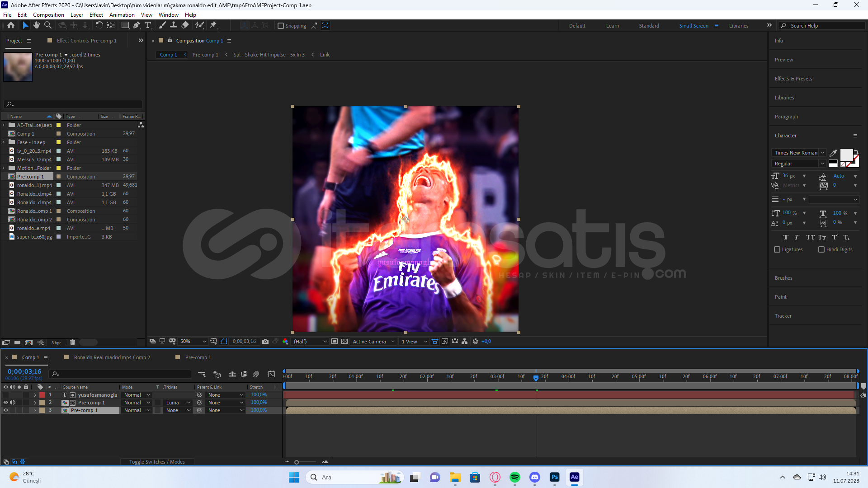The width and height of the screenshot is (868, 488).
Task: Toggle Draft 3D in timeline
Action: click(x=217, y=374)
